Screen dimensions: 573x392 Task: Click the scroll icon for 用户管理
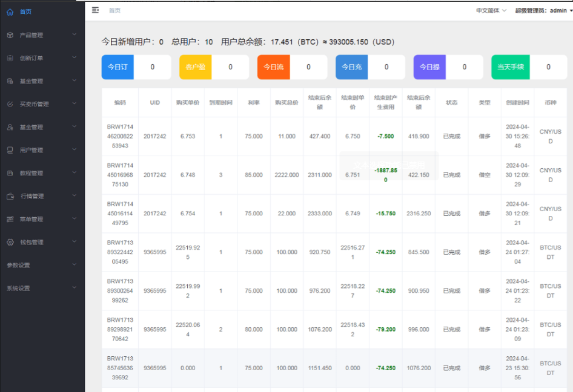pyautogui.click(x=10, y=150)
